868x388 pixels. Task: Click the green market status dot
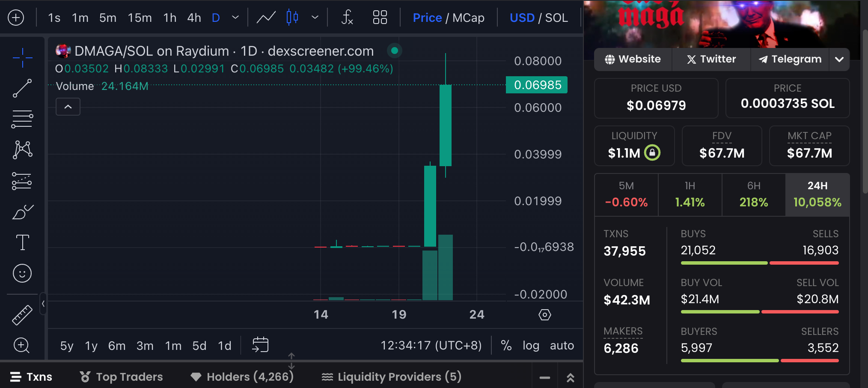click(x=395, y=51)
